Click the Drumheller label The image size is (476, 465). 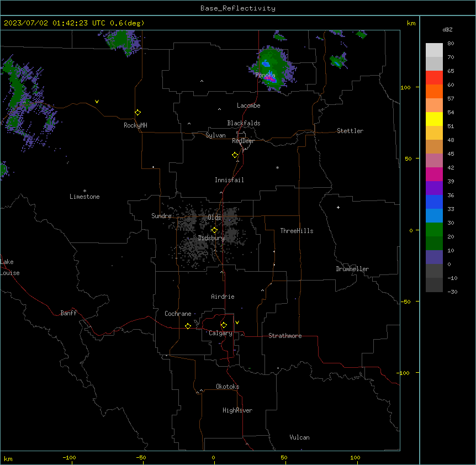point(352,269)
